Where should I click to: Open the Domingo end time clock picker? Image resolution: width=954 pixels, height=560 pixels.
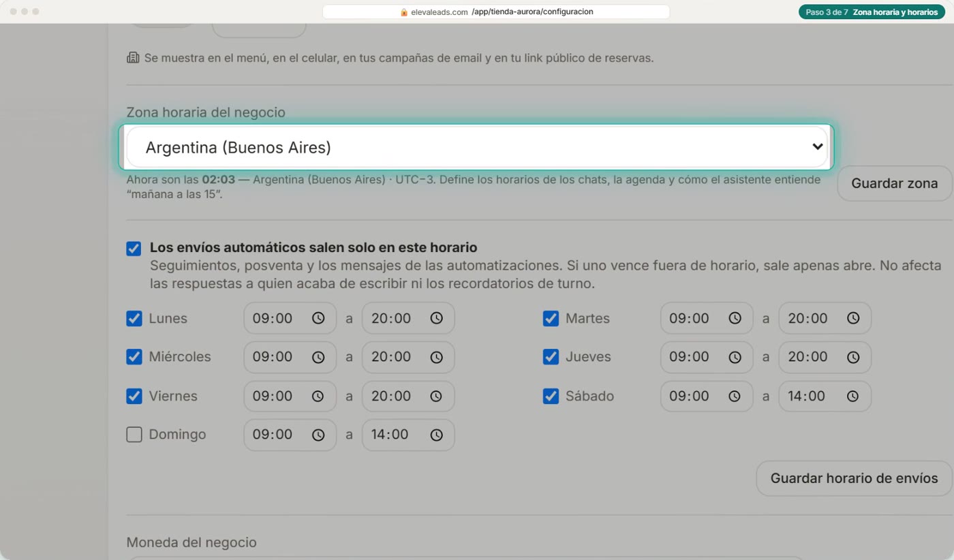point(436,435)
